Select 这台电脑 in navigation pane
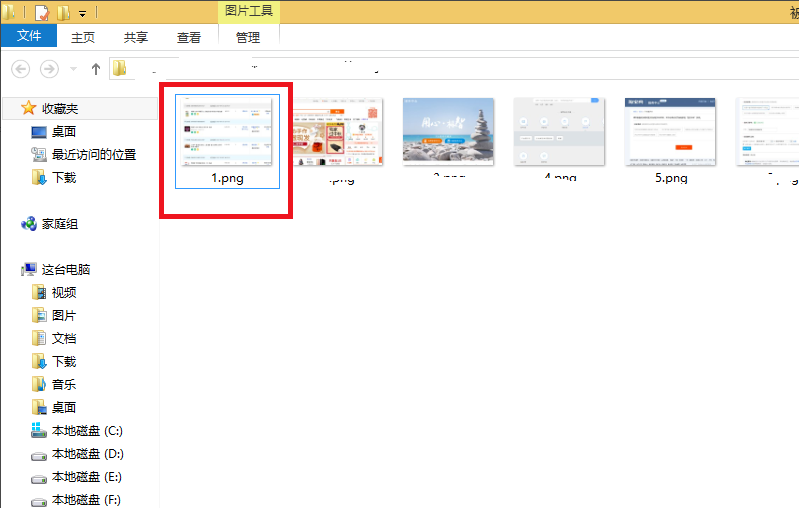Image resolution: width=799 pixels, height=508 pixels. pos(66,270)
